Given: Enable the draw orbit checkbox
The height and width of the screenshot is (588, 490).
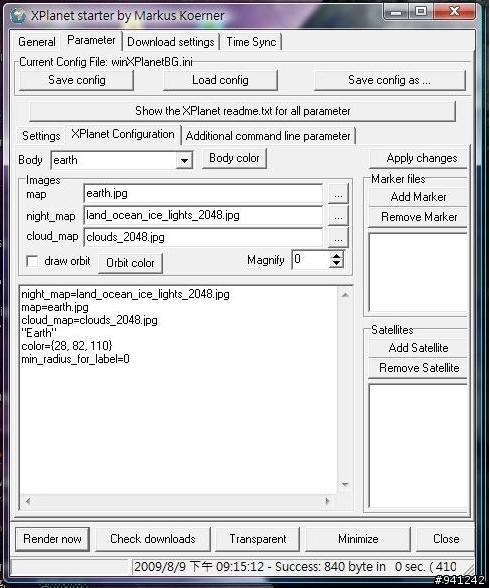Looking at the screenshot, I should pos(32,261).
